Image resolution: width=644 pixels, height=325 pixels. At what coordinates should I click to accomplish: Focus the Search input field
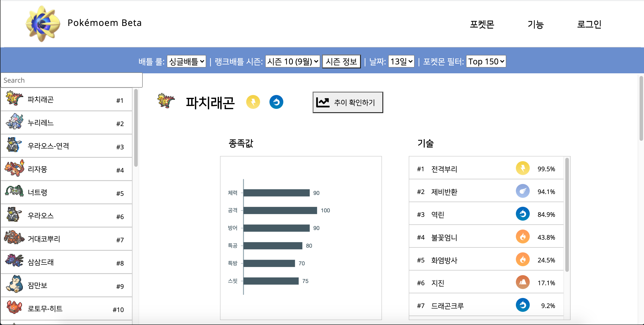click(72, 80)
